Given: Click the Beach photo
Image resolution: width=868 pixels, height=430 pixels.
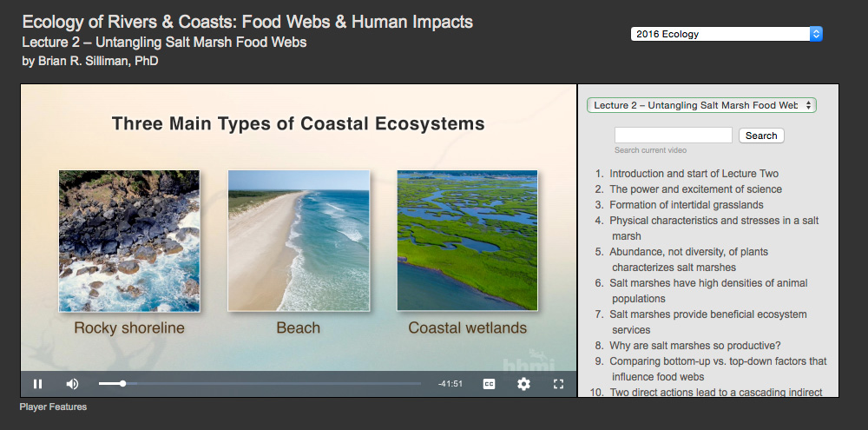Looking at the screenshot, I should [299, 241].
